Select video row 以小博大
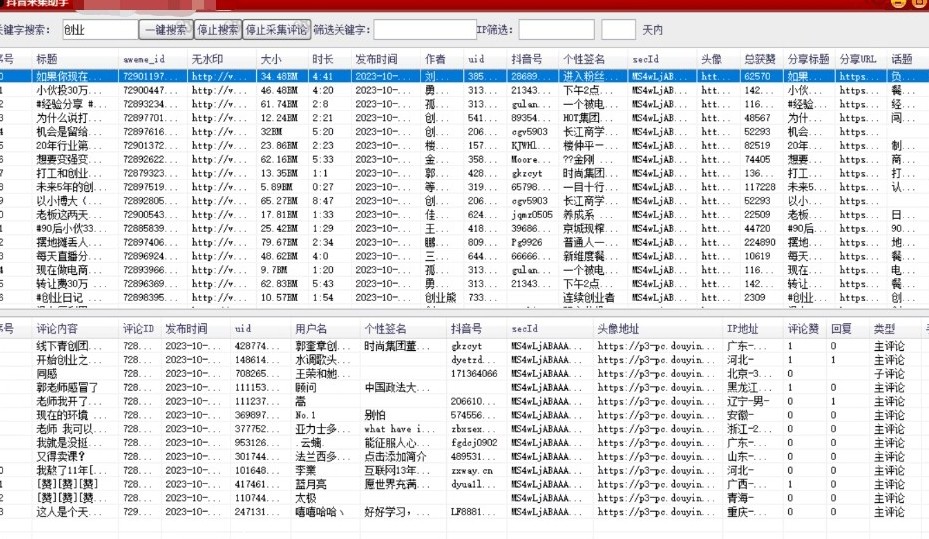This screenshot has width=929, height=539. (x=464, y=201)
